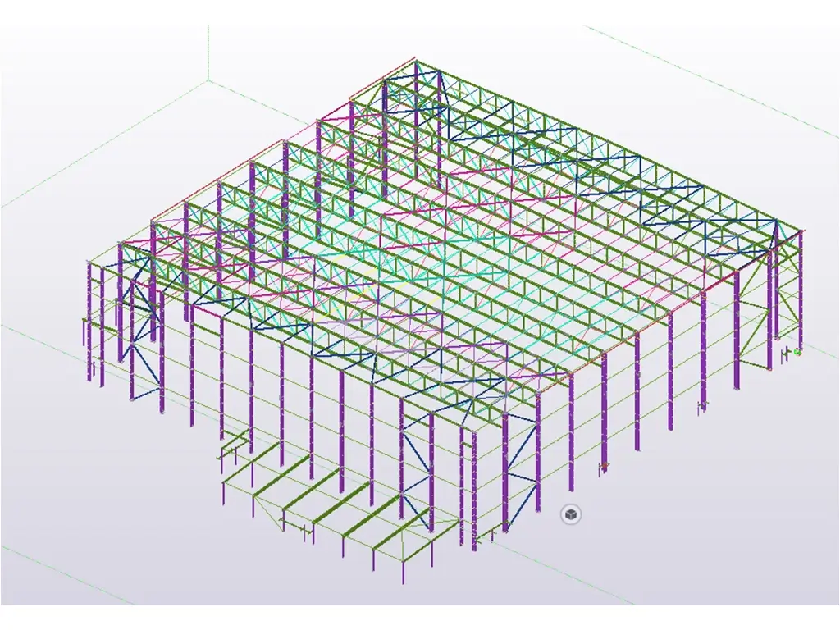Image resolution: width=840 pixels, height=630 pixels.
Task: Click the view cube icon
Action: 571,514
